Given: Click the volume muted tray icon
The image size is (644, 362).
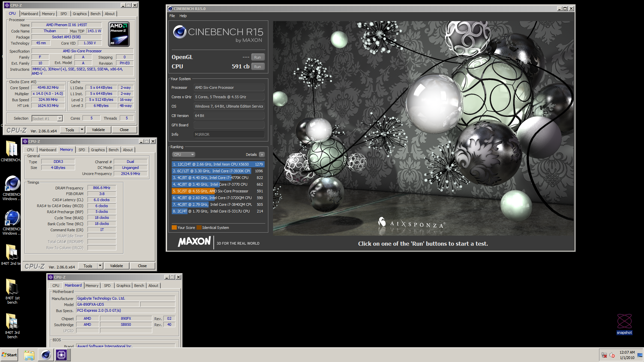Looking at the screenshot, I should tap(612, 355).
